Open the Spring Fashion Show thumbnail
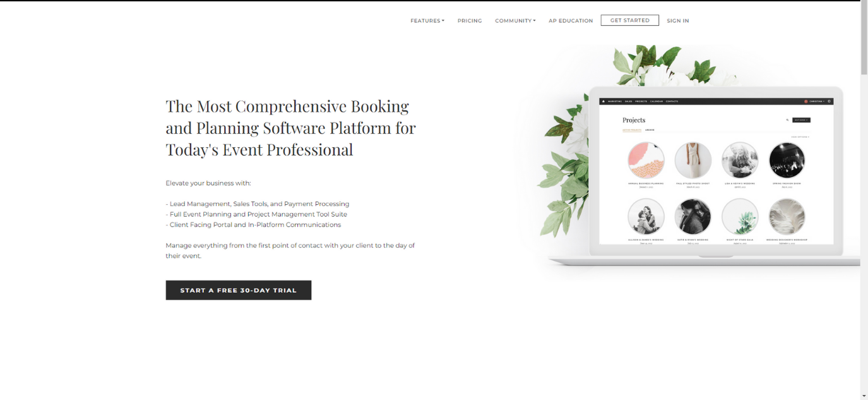Image resolution: width=868 pixels, height=400 pixels. coord(787,160)
